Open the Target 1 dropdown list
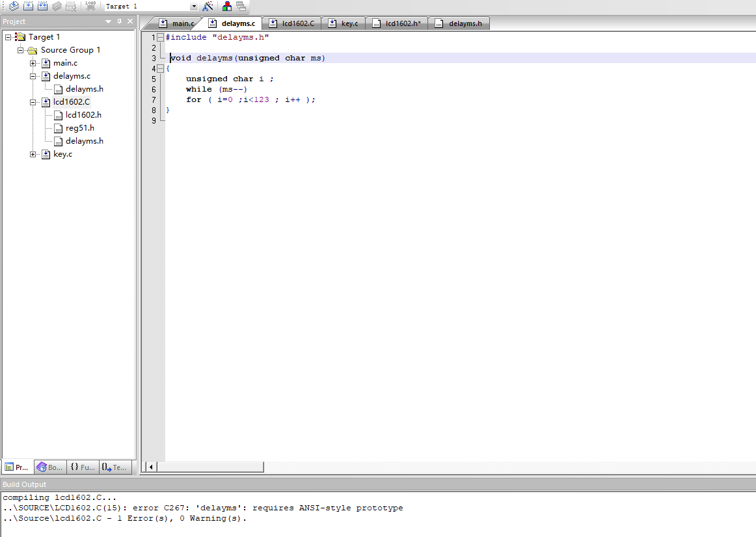 (x=194, y=7)
